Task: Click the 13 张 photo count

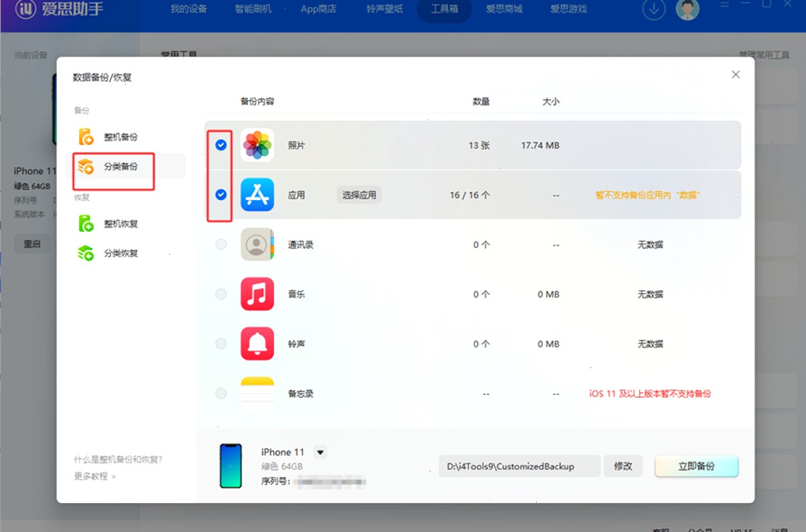Action: 480,145
